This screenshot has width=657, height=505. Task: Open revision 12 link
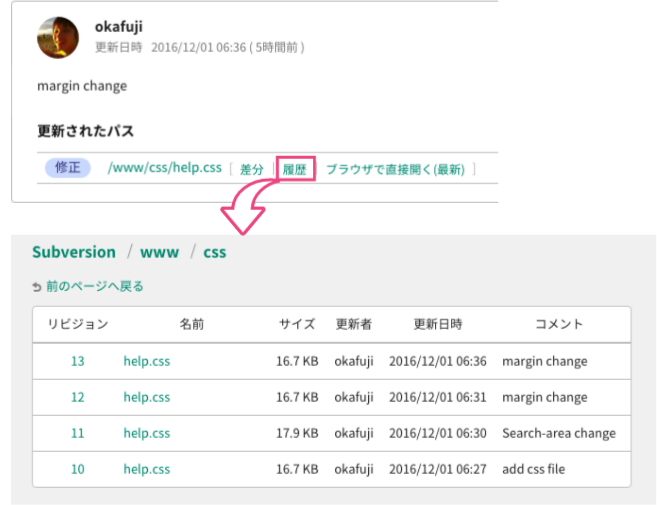[78, 397]
